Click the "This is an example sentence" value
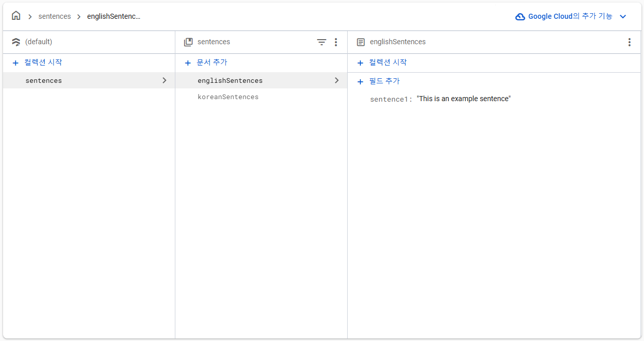This screenshot has width=644, height=341. click(464, 99)
